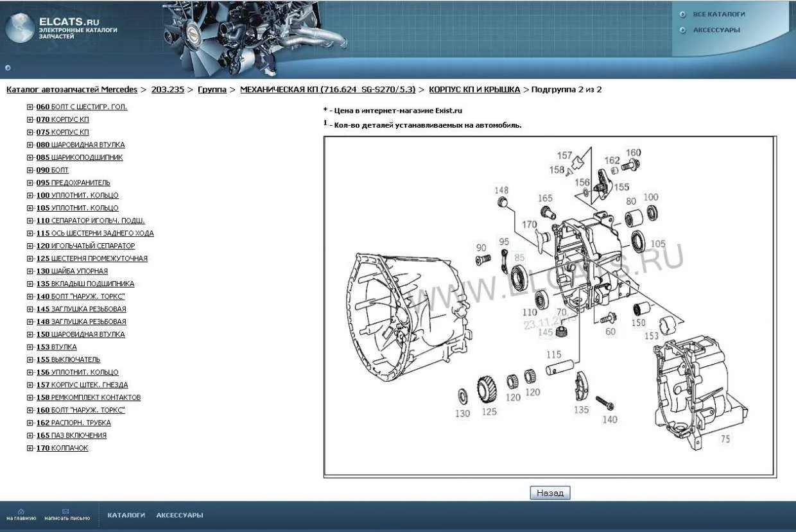The height and width of the screenshot is (532, 796).
Task: Click the ELCATS.RU globe logo
Action: click(21, 29)
